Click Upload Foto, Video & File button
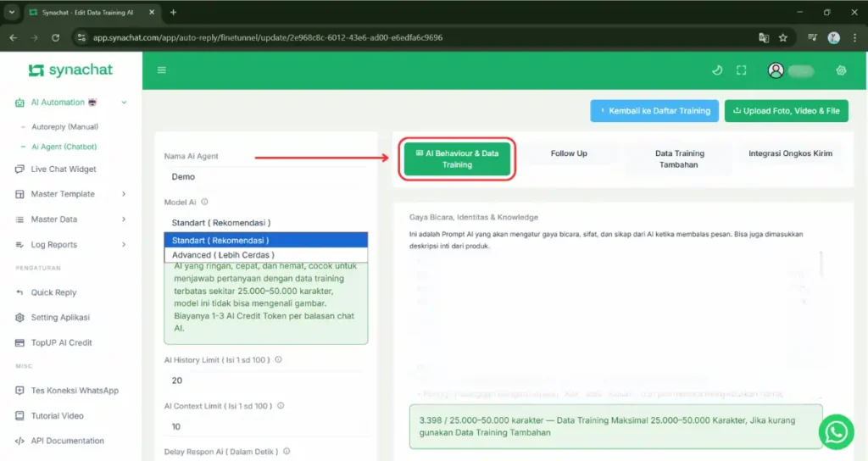This screenshot has width=868, height=461. click(786, 111)
